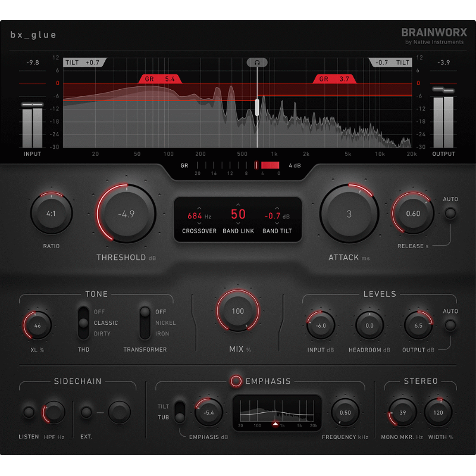Click the 4 dB gain reduction readout
This screenshot has width=476, height=476.
click(x=295, y=165)
